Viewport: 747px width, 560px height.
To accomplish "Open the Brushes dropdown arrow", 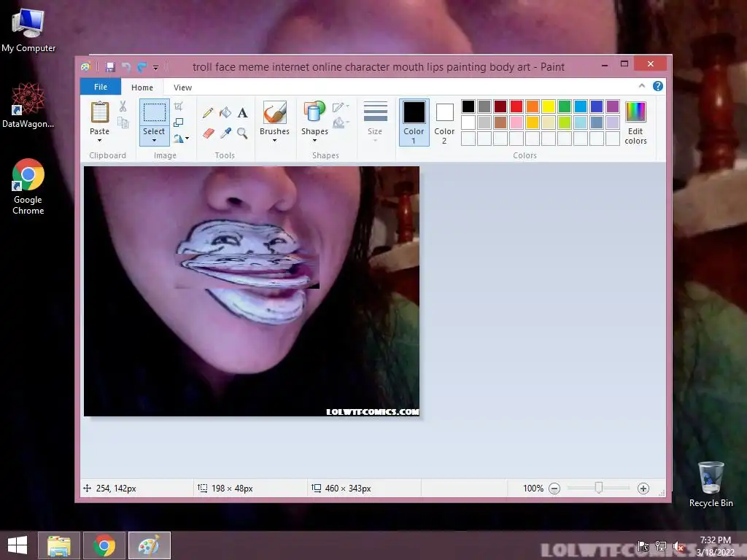I will [x=275, y=141].
